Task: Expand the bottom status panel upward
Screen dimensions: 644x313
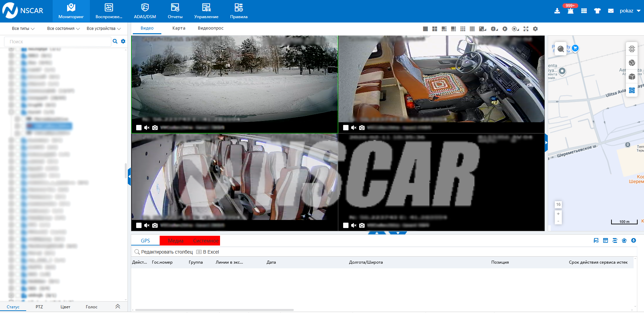Action: point(377,233)
